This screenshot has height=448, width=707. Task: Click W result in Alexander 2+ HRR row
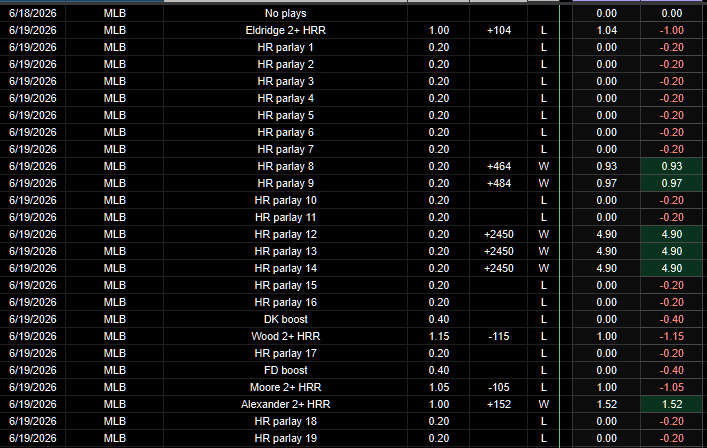pos(543,404)
